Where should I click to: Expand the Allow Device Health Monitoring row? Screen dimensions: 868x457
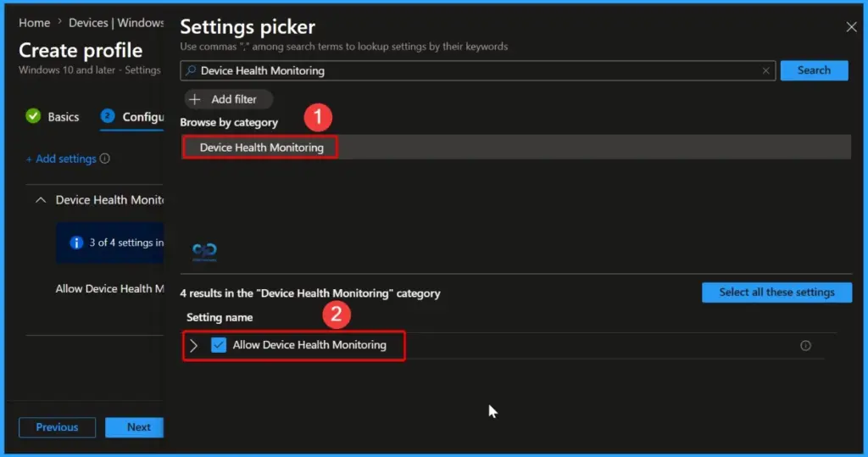(194, 346)
